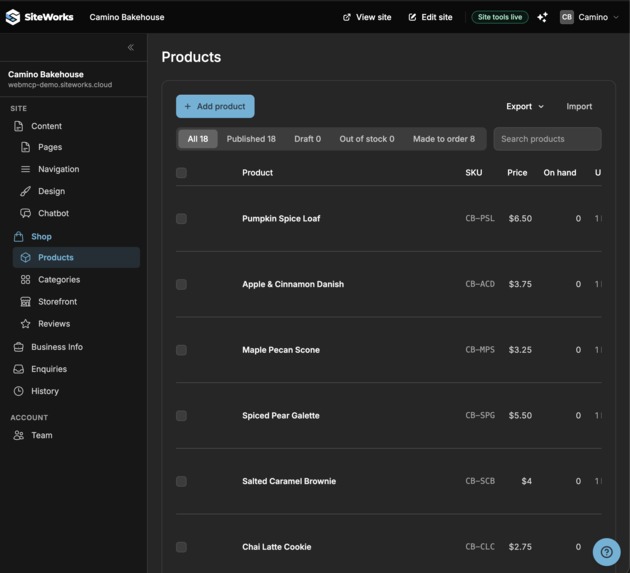Viewport: 630px width, 573px height.
Task: Click the Import button
Action: coord(579,106)
